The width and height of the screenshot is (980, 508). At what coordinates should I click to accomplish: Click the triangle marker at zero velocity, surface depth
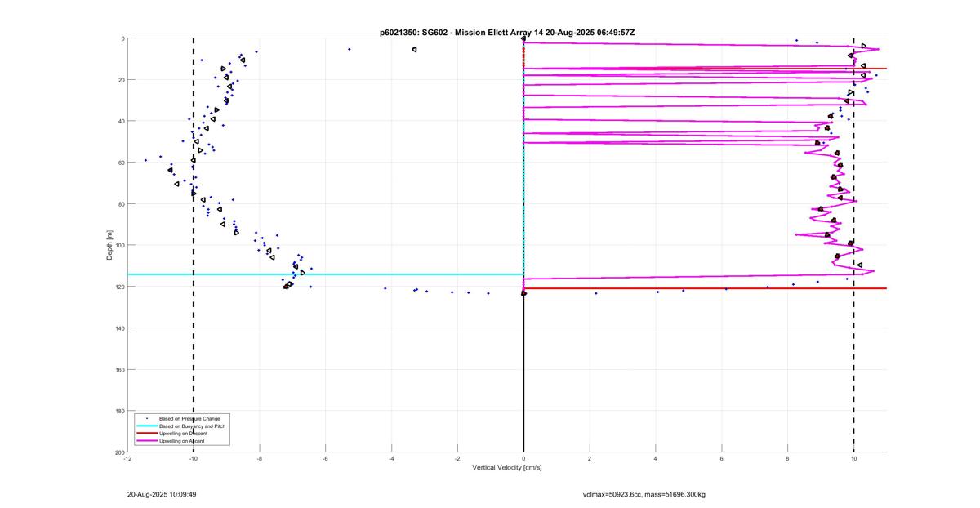(x=523, y=38)
